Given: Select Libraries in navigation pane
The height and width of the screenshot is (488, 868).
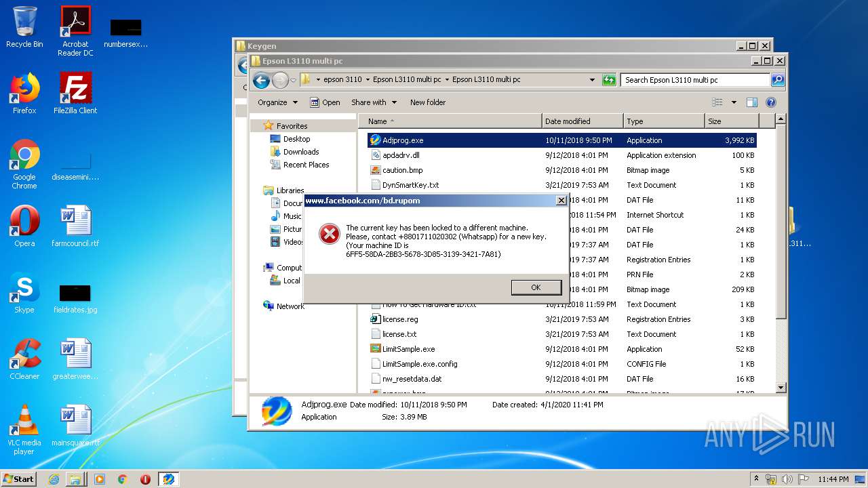Looking at the screenshot, I should point(290,190).
